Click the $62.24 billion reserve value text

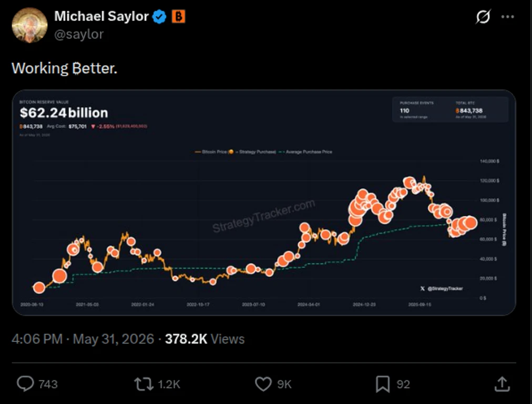[64, 113]
